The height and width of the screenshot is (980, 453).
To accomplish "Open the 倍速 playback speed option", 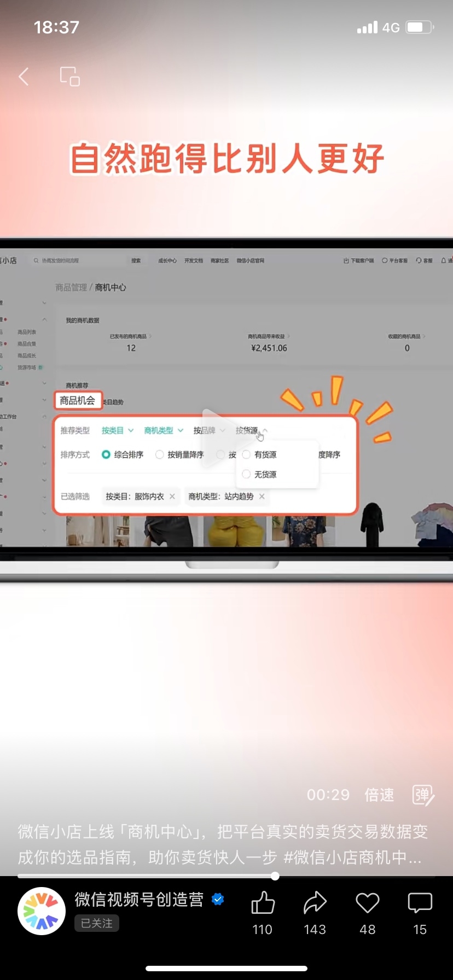I will [x=379, y=795].
